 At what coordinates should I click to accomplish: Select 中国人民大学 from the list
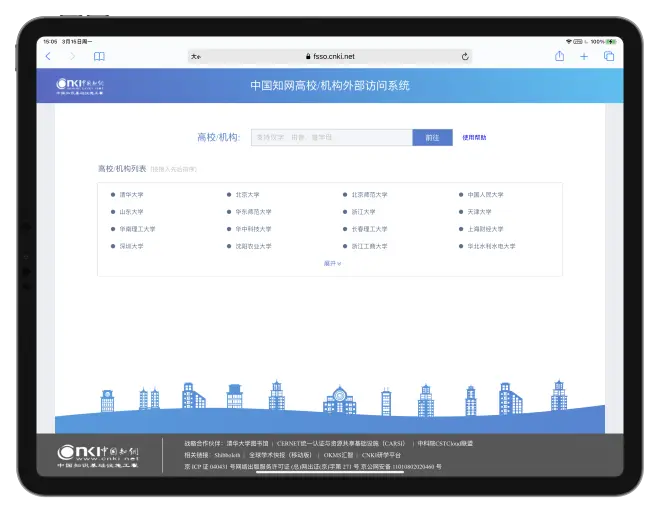pyautogui.click(x=485, y=195)
